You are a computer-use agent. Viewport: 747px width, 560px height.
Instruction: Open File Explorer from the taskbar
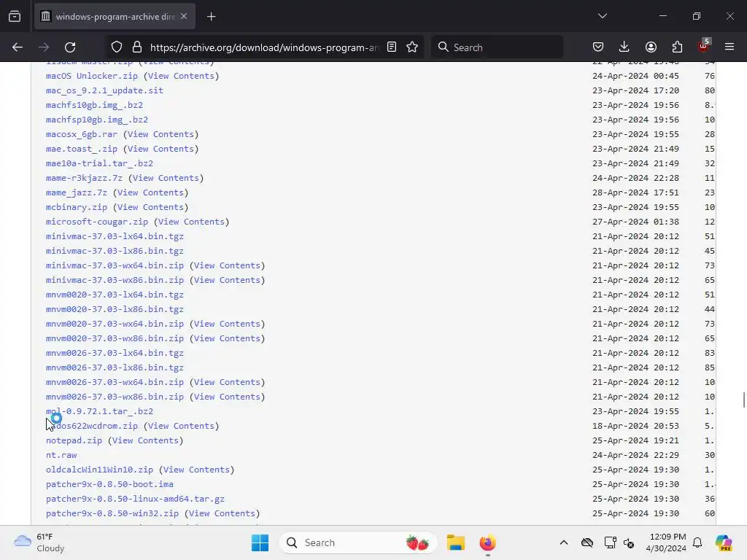455,542
